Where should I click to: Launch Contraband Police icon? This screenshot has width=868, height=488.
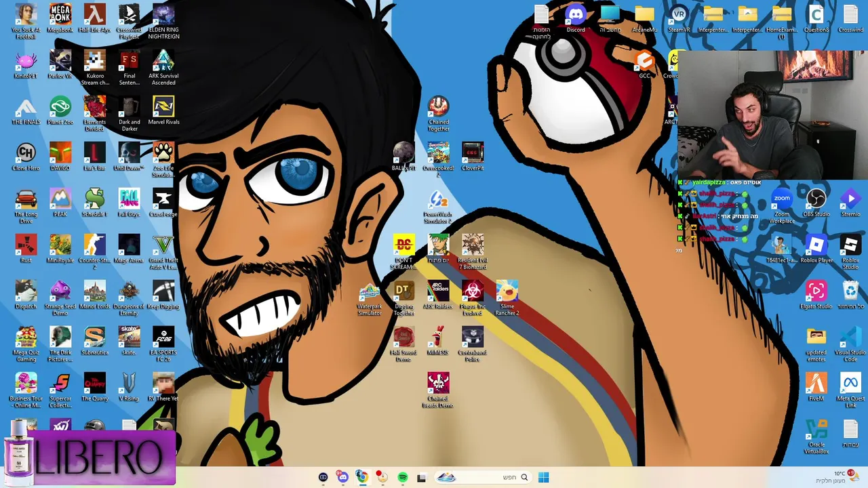pos(473,344)
